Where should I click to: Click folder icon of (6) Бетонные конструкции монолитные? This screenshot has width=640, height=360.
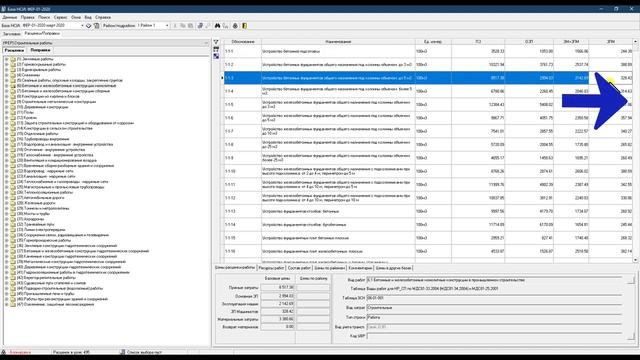tap(13, 86)
